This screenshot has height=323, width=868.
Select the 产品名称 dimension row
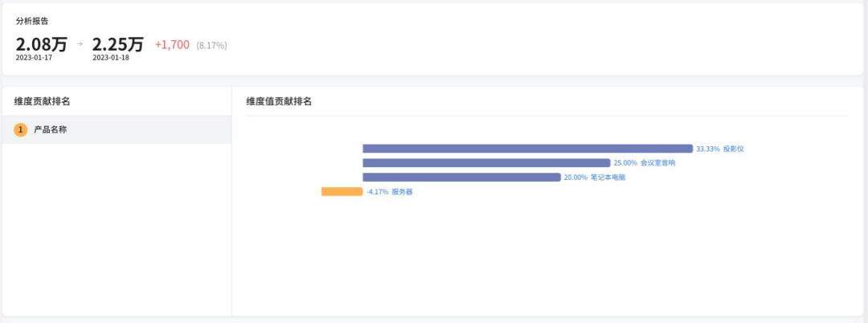click(x=117, y=129)
